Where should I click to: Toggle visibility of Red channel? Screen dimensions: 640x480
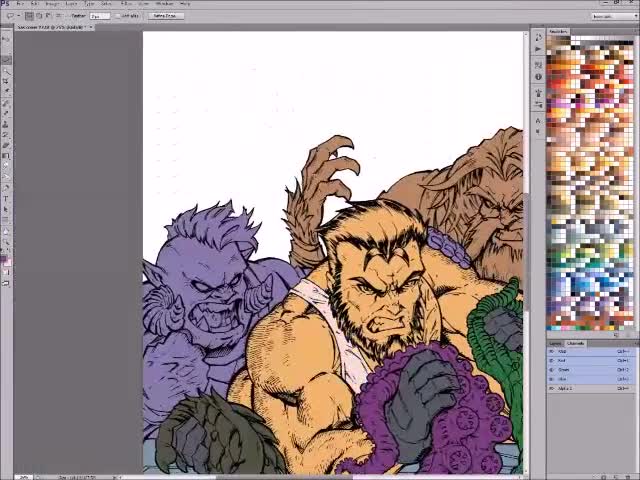click(552, 360)
